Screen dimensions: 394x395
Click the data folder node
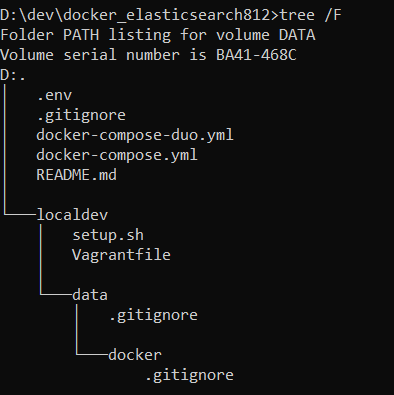coord(90,295)
